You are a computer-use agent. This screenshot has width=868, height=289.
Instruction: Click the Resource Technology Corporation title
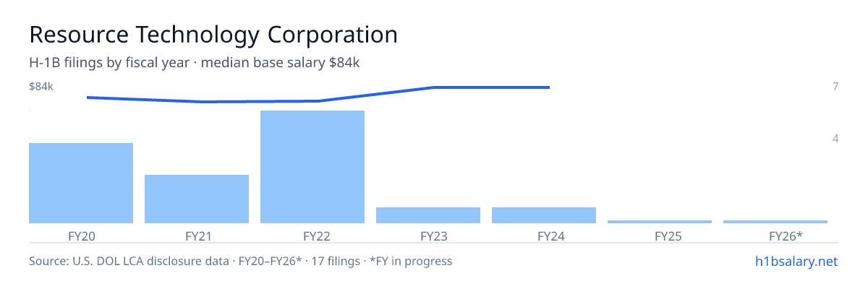tap(213, 35)
